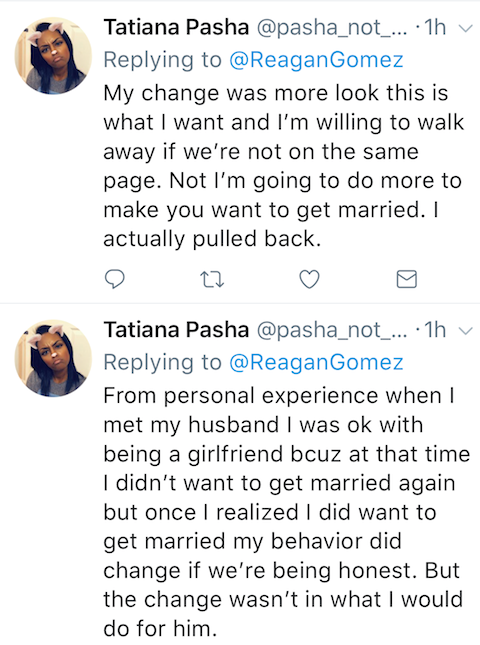
Task: Like the first tweet via heart icon
Action: [x=309, y=279]
